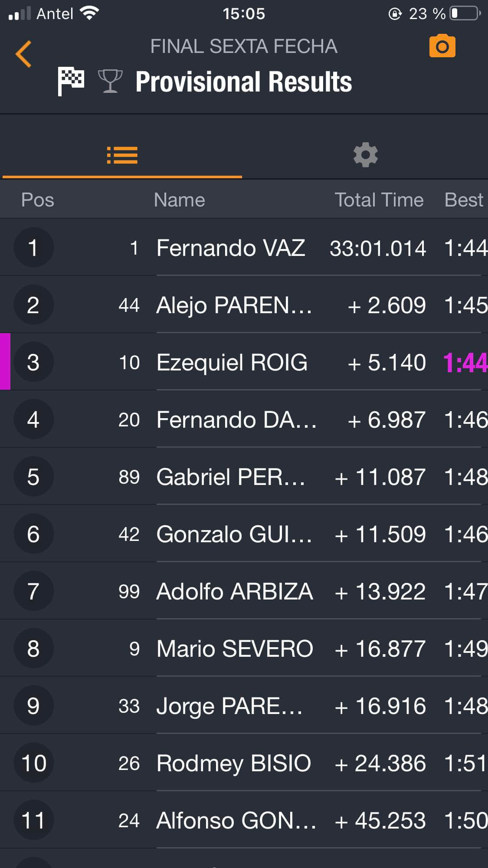Tap the Name column header
The width and height of the screenshot is (488, 868).
(179, 200)
